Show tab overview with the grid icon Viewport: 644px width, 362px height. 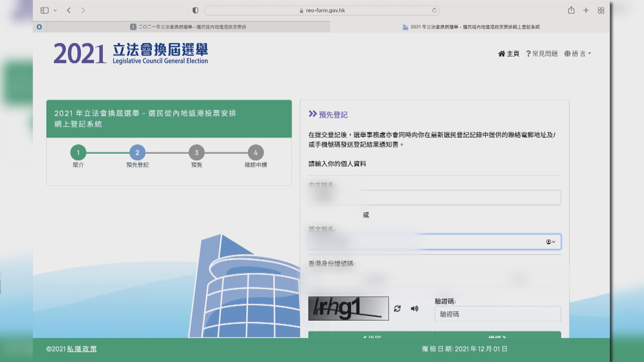601,10
